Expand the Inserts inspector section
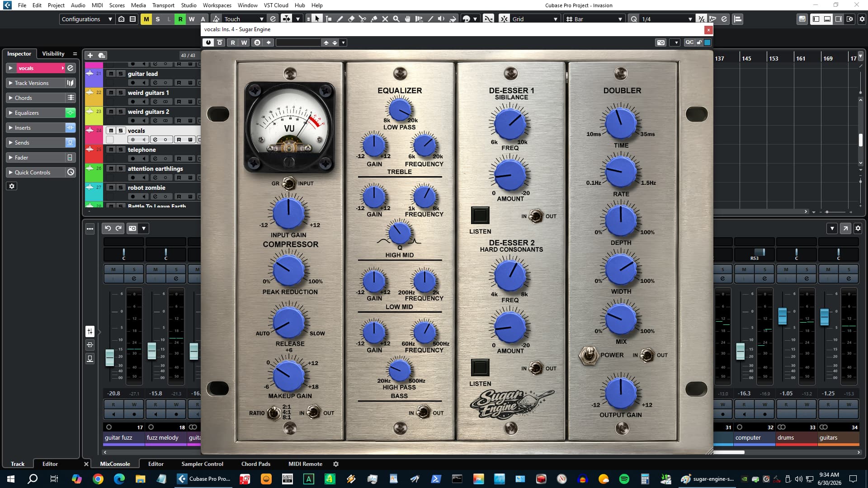 pos(35,128)
